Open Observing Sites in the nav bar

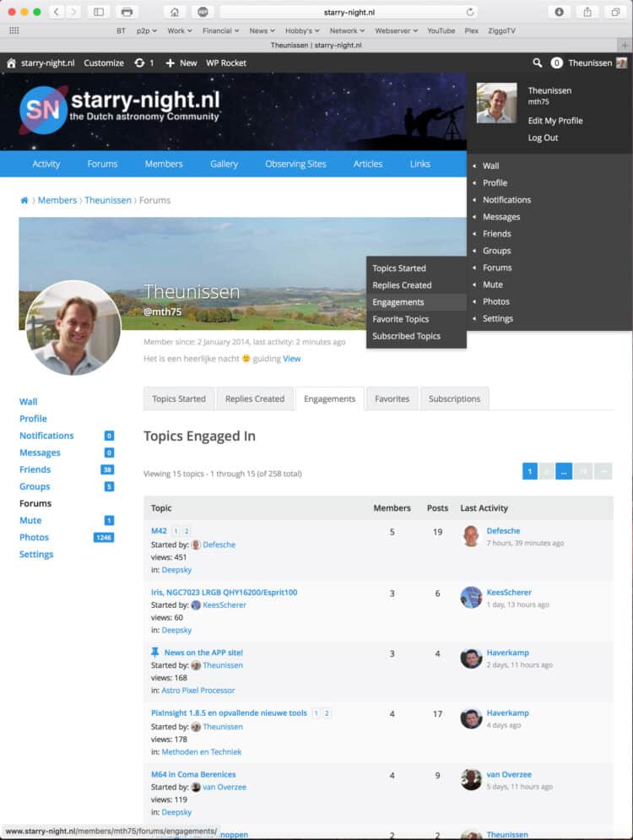click(295, 164)
